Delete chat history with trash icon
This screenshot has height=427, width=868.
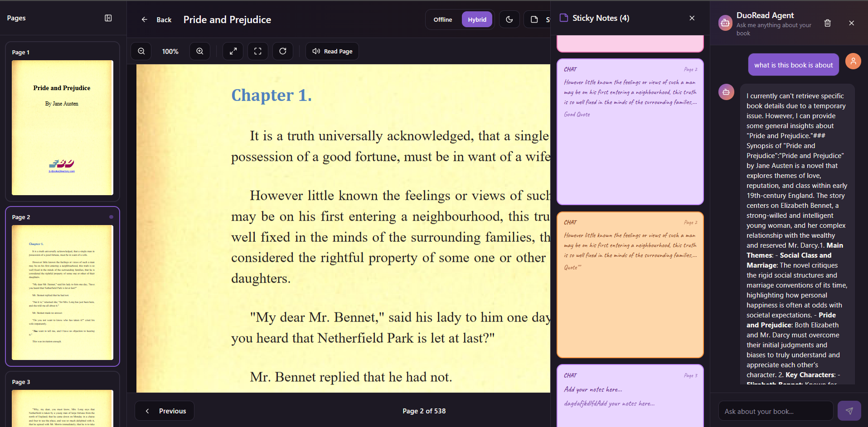coord(828,23)
